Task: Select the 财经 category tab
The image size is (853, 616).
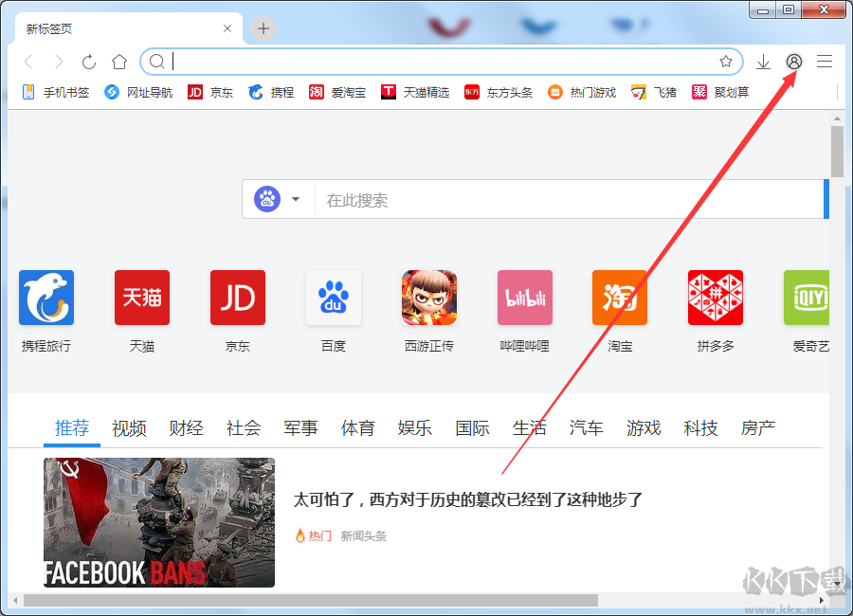Action: coord(186,428)
